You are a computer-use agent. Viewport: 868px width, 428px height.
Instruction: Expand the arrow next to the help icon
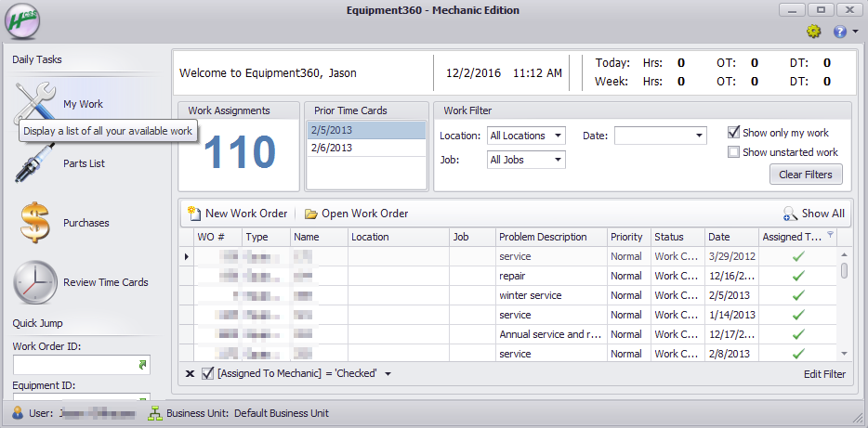(855, 32)
